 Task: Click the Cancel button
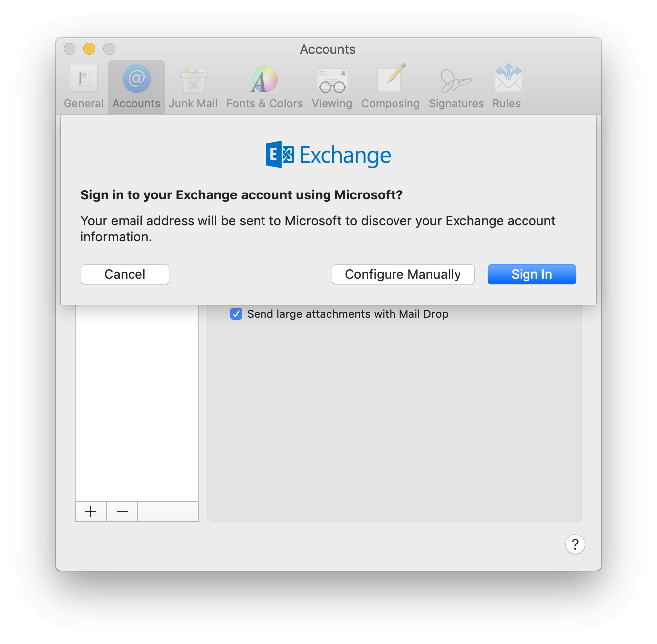click(x=125, y=274)
